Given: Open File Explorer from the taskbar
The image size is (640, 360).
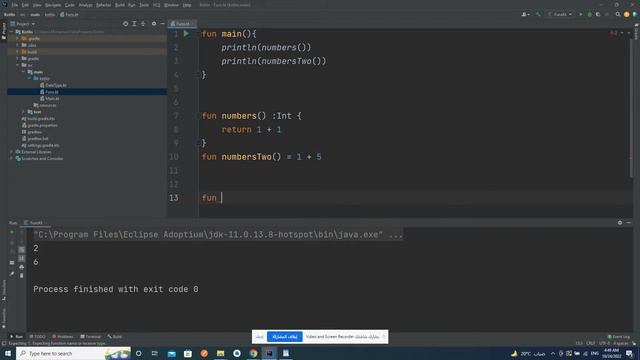Looking at the screenshot, I should 220,353.
